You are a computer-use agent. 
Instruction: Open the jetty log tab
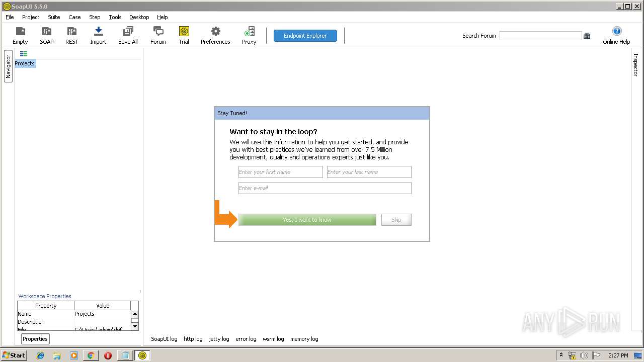(219, 339)
